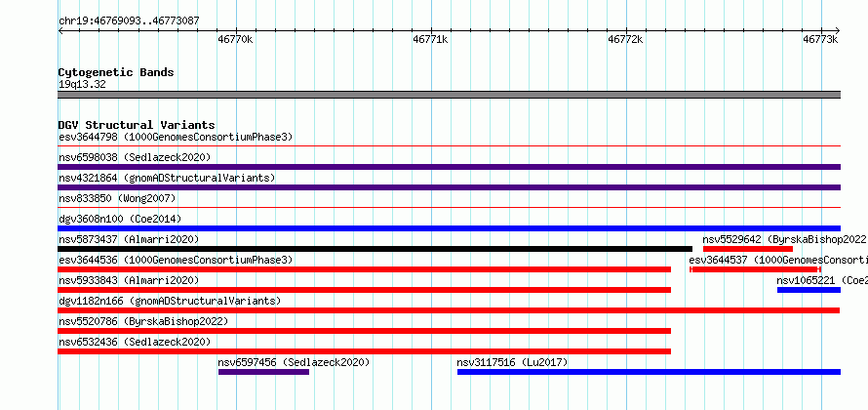
Task: Open the nsv833850 (Wong2007) variant label
Action: tap(117, 198)
